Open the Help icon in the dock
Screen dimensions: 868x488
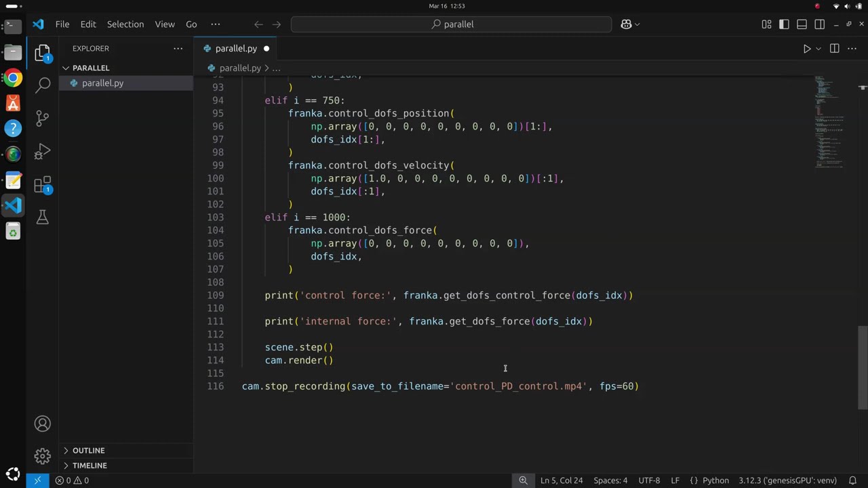point(13,128)
